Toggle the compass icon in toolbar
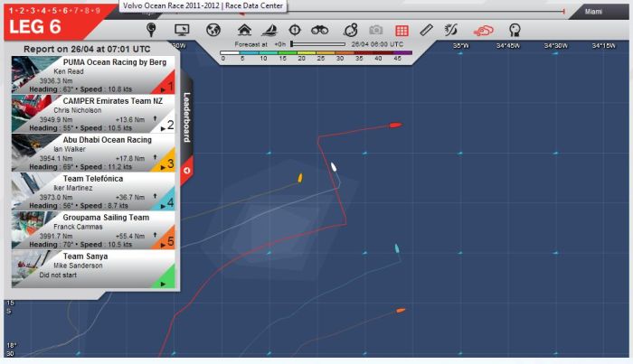 (294, 30)
